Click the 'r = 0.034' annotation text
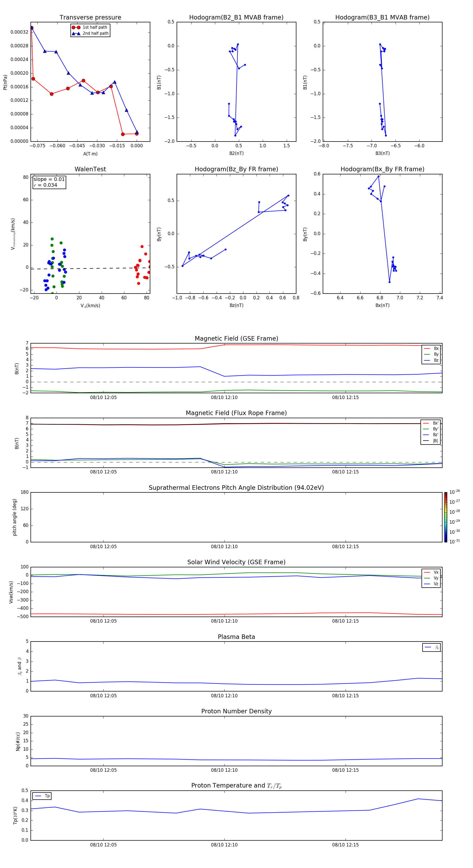Viewport: 473px width, 868px height. tap(45, 185)
